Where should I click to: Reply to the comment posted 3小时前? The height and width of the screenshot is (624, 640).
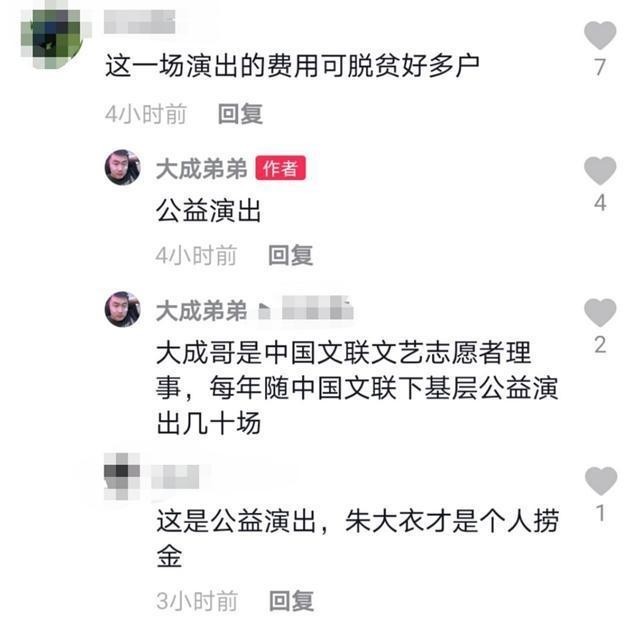point(291,601)
